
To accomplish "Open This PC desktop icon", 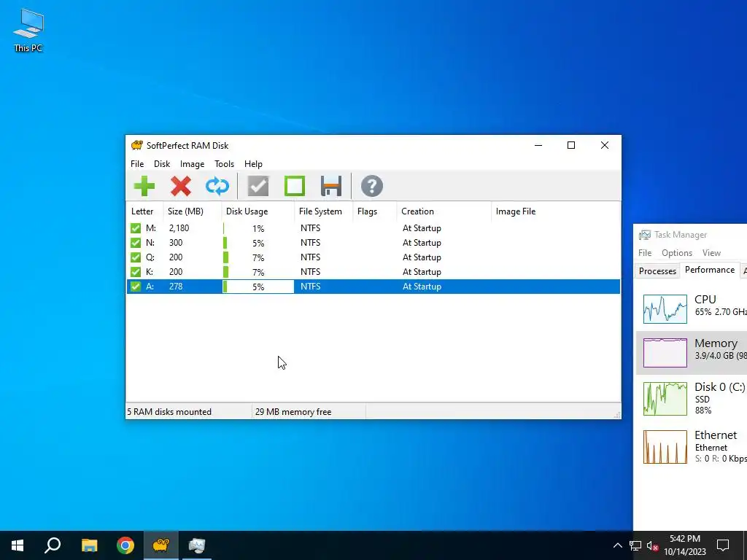I will (x=28, y=31).
